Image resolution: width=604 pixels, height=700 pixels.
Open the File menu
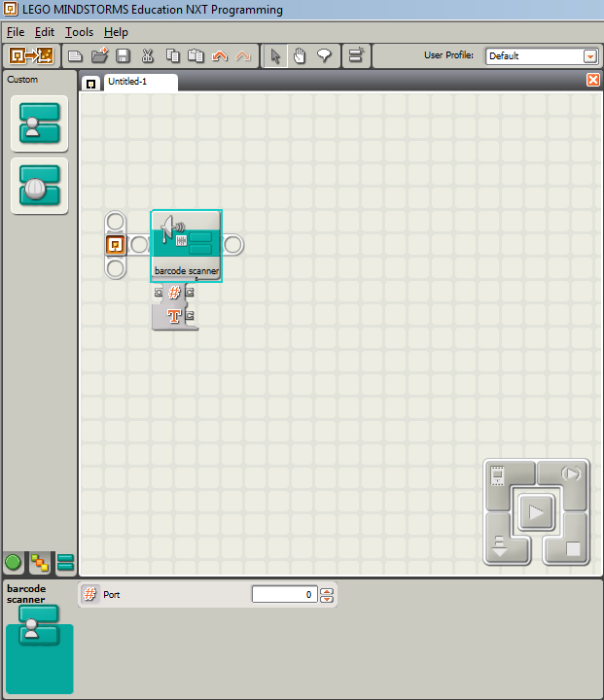16,32
